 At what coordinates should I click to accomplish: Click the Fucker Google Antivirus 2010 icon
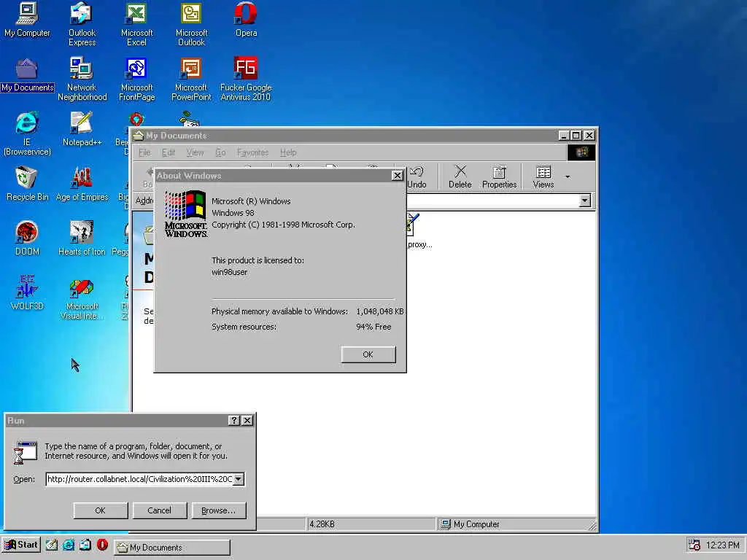(246, 79)
